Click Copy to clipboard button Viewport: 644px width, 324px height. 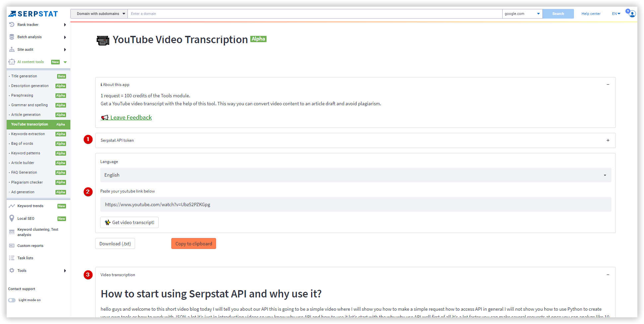click(194, 244)
